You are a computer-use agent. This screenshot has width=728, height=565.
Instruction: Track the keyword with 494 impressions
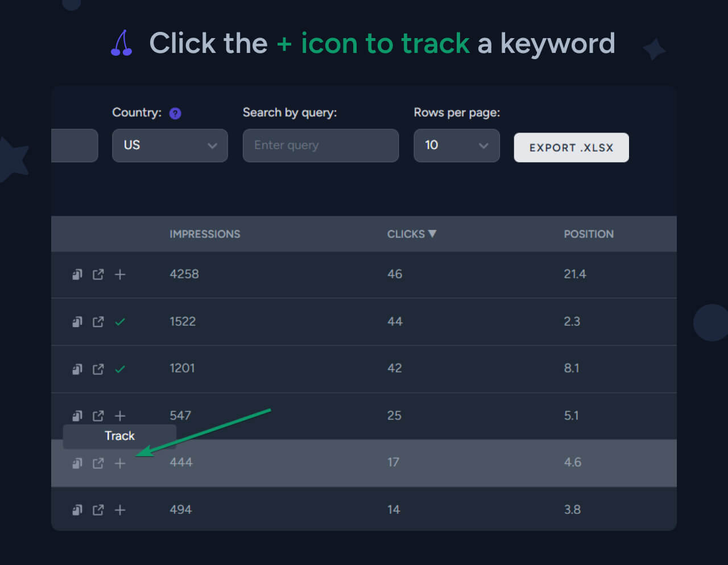pyautogui.click(x=120, y=510)
